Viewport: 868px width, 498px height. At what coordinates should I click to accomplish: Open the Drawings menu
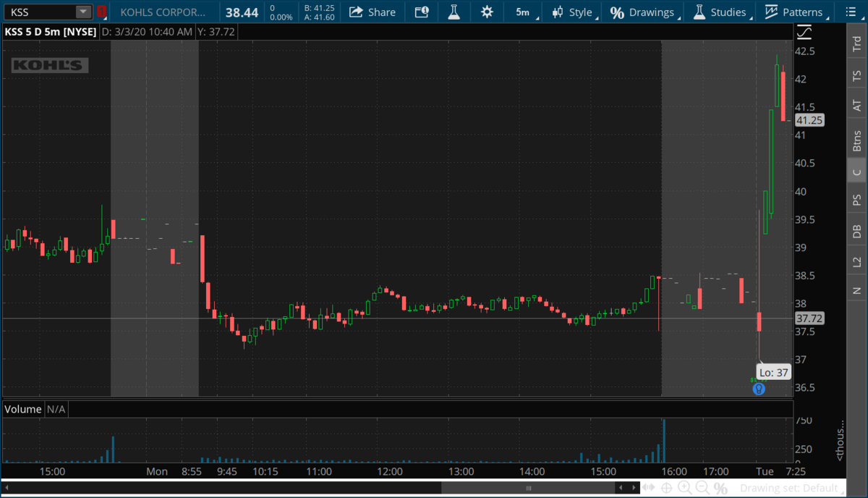[x=642, y=12]
